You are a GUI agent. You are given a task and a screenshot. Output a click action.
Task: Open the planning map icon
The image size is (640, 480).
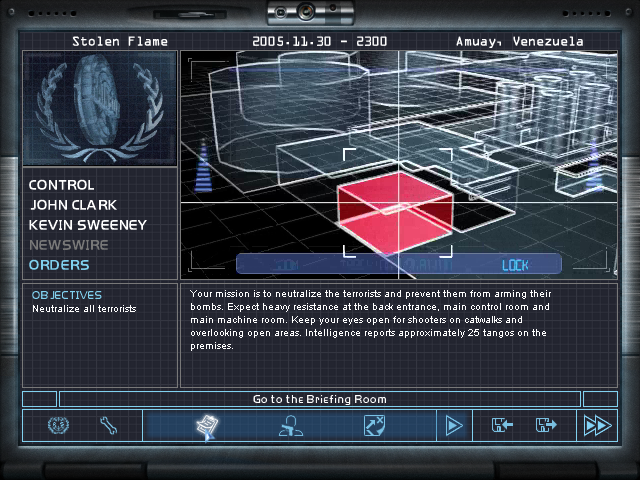point(374,426)
